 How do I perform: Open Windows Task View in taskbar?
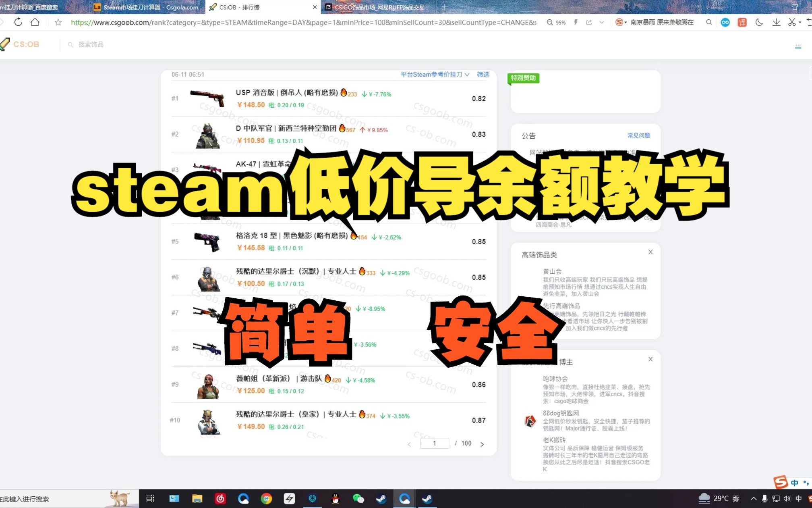[150, 499]
